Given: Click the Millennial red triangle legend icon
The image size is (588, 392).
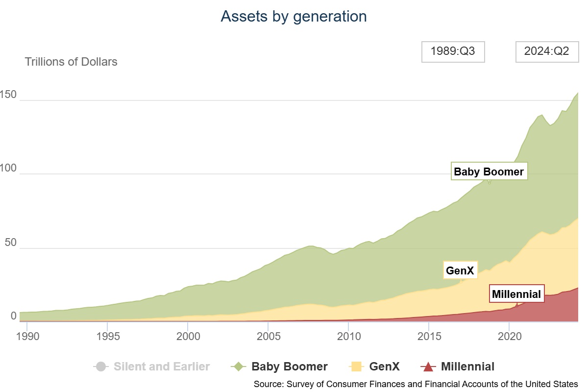Looking at the screenshot, I should [428, 367].
